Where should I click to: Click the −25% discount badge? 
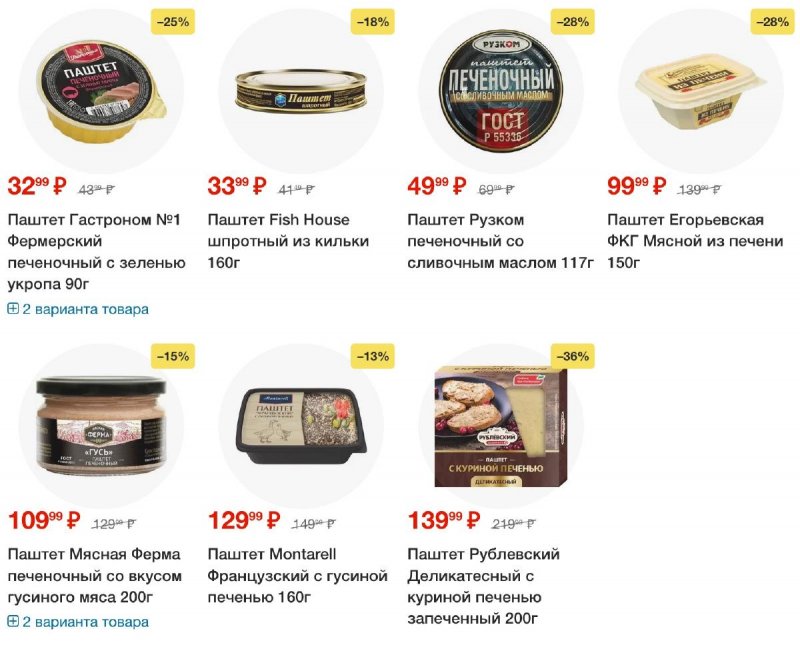(173, 22)
